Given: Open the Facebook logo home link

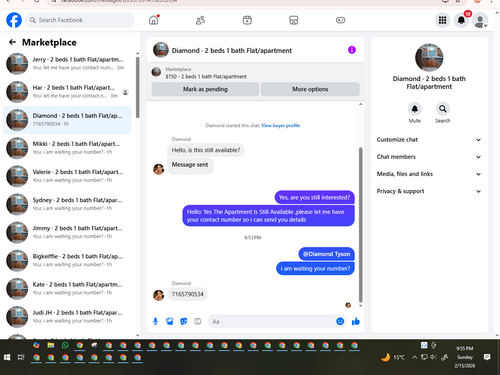Looking at the screenshot, I should point(14,20).
